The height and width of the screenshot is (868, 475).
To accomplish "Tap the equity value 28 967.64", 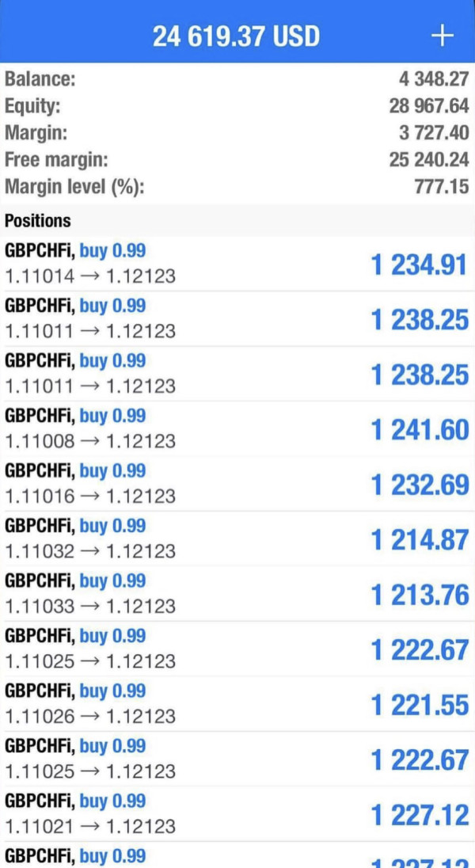I will coord(428,106).
